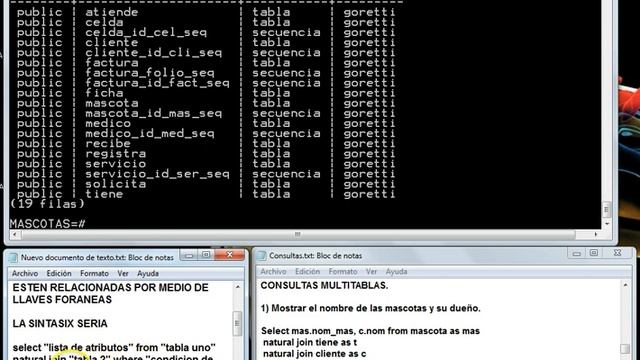The height and width of the screenshot is (360, 640).
Task: Click 'ESTEN RELACIONADAS POR MEDIO DE' line
Action: (111, 288)
